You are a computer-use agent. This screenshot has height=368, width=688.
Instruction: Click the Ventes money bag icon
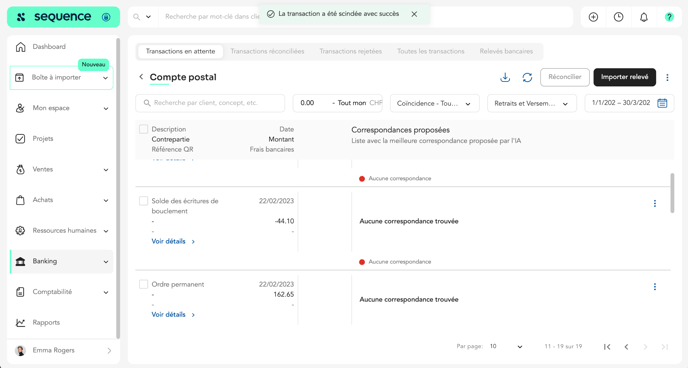(x=20, y=169)
